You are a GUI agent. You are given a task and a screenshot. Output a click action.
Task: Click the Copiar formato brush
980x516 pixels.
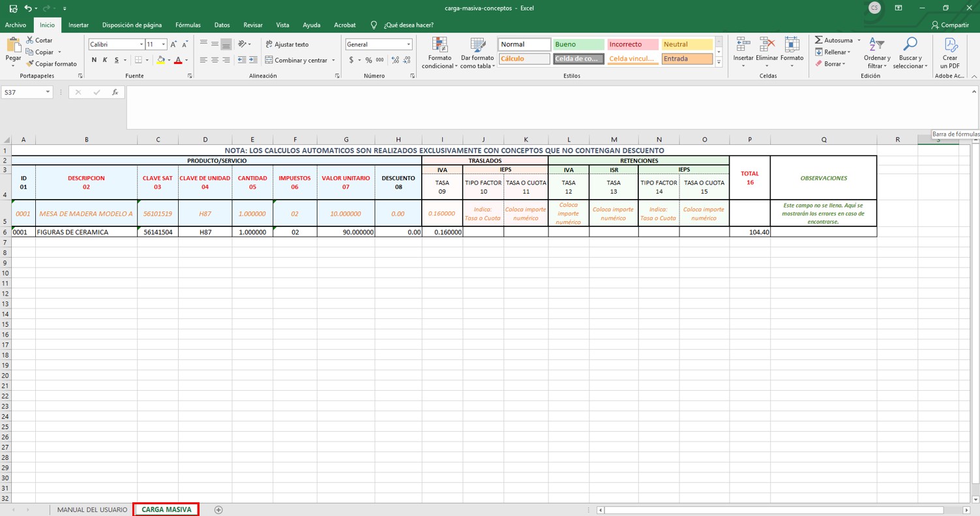click(30, 64)
